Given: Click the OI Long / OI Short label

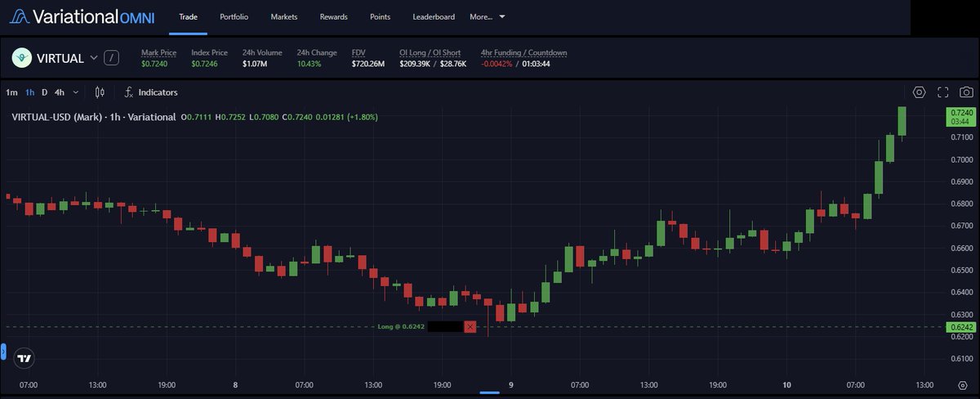Looking at the screenshot, I should coord(430,52).
